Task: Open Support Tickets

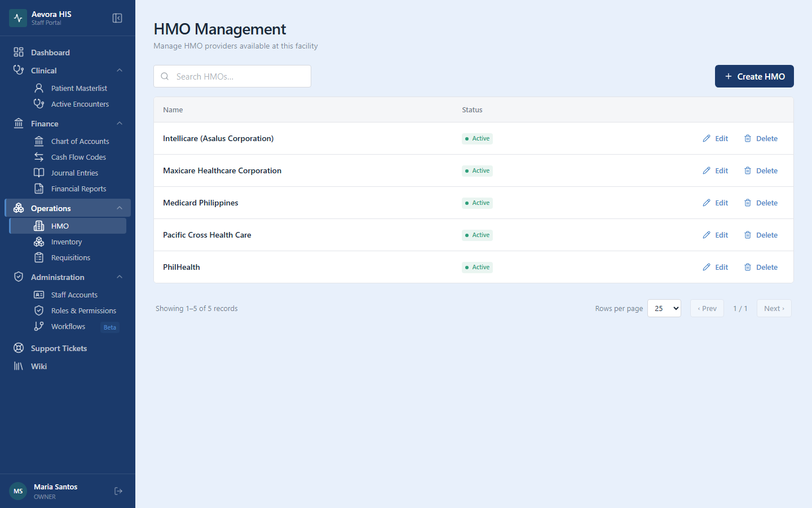Action: coord(68,348)
